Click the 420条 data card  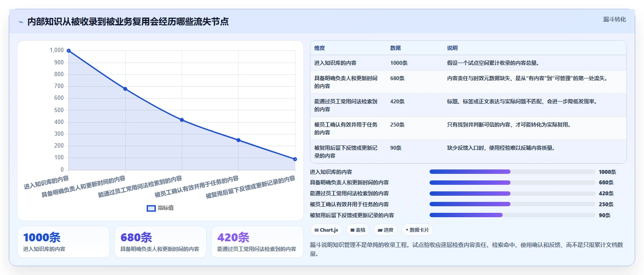[257, 242]
